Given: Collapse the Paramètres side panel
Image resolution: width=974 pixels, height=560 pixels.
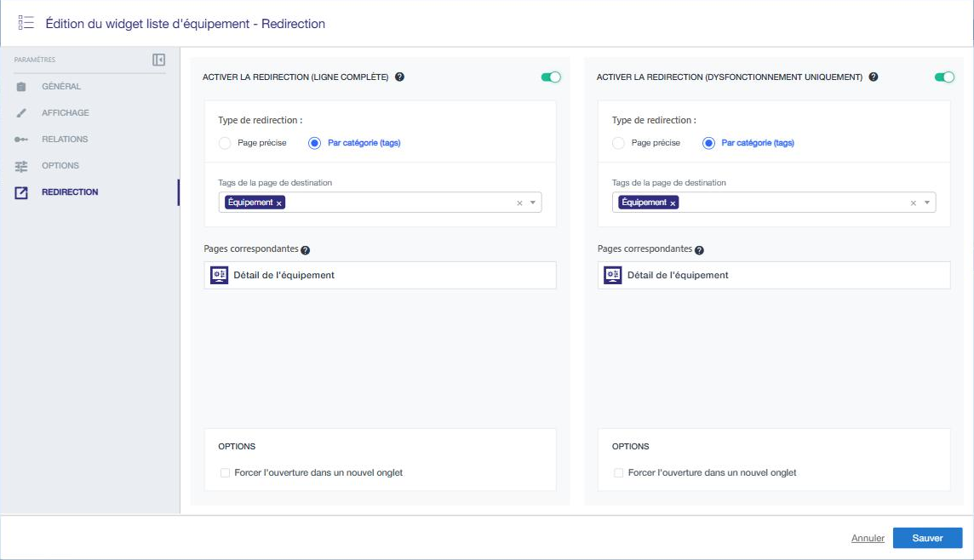Looking at the screenshot, I should [x=159, y=60].
